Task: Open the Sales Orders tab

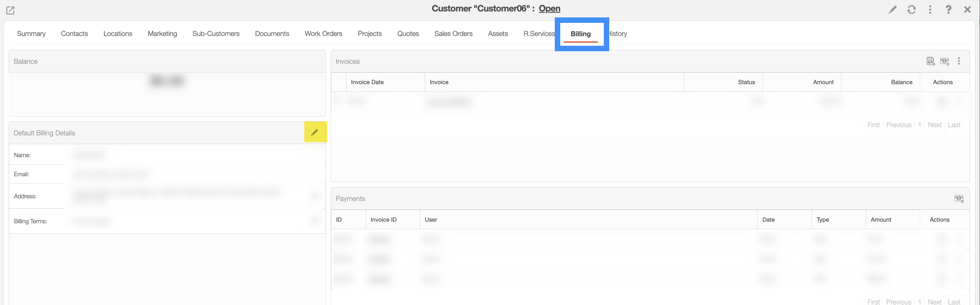Action: coord(453,33)
